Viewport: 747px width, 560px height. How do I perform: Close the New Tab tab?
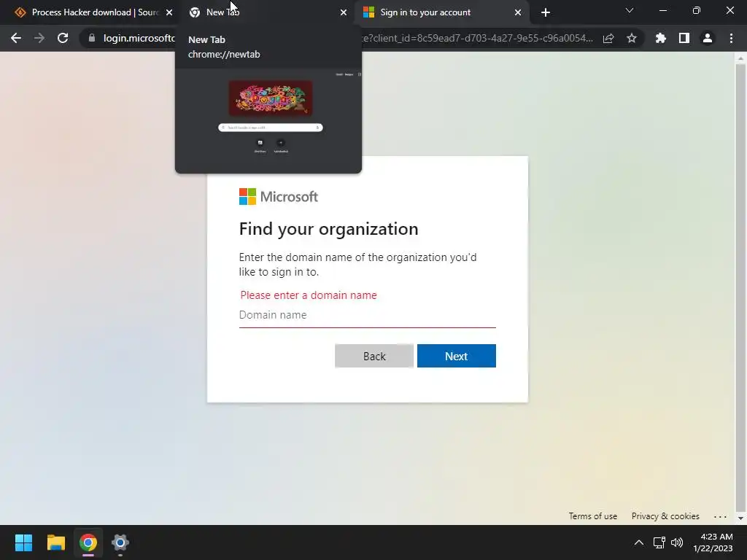[x=344, y=12]
